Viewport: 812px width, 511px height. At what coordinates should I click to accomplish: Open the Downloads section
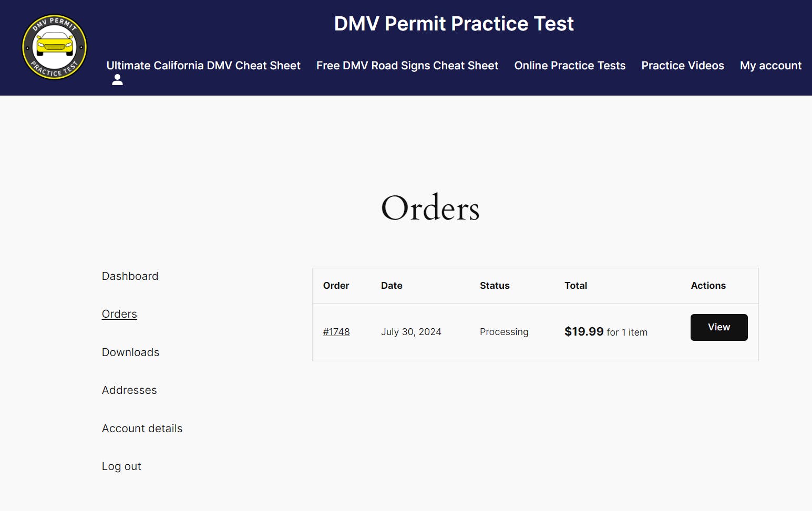pos(130,352)
